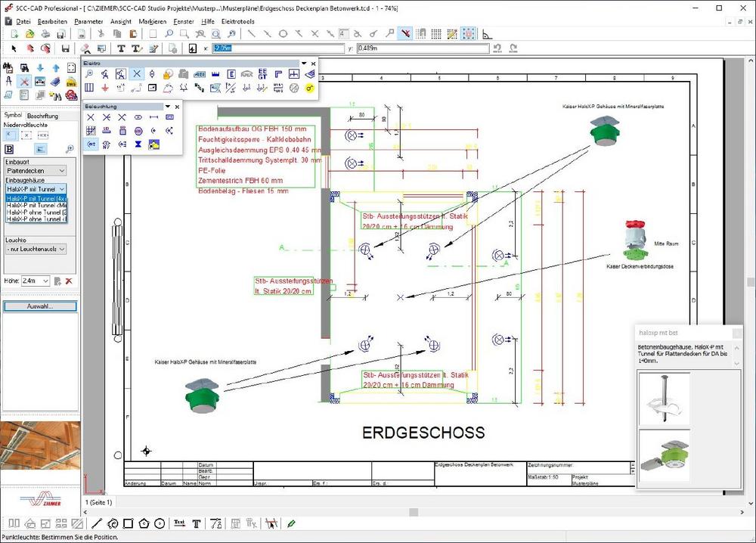756x543 pixels.
Task: Click the red X delete icon next to Höhe
Action: [69, 281]
